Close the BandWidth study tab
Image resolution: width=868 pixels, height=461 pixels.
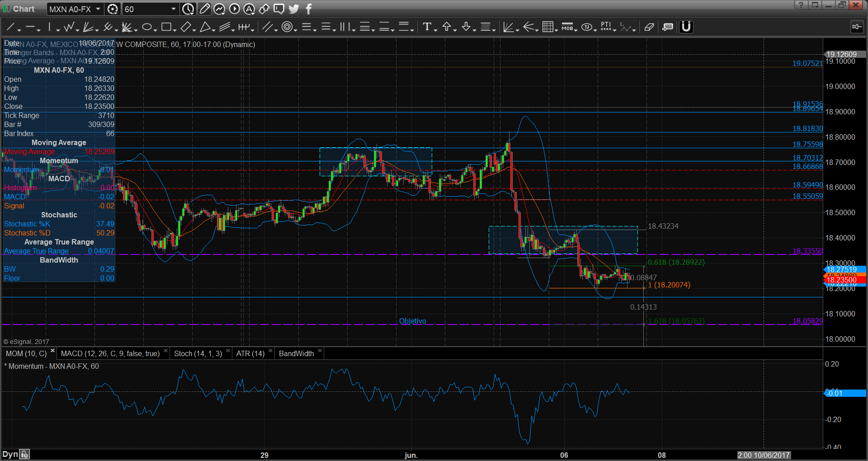point(320,351)
